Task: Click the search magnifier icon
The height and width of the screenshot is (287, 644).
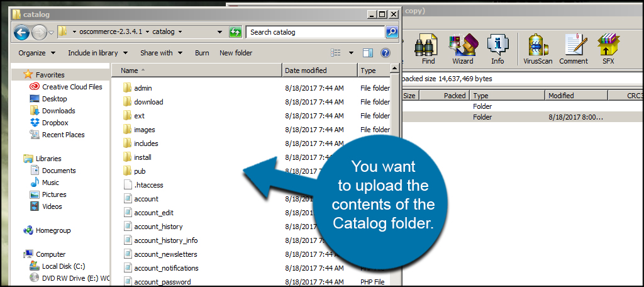Action: tap(391, 32)
